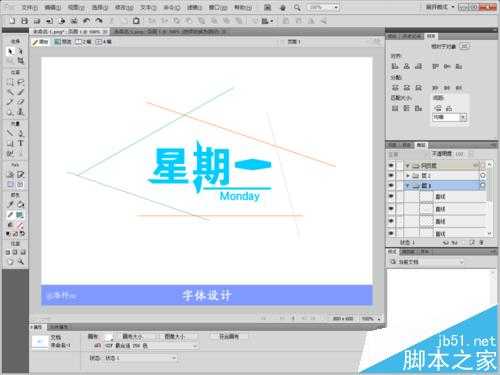
Task: Click the Paste clipboard icon
Action: click(x=136, y=21)
